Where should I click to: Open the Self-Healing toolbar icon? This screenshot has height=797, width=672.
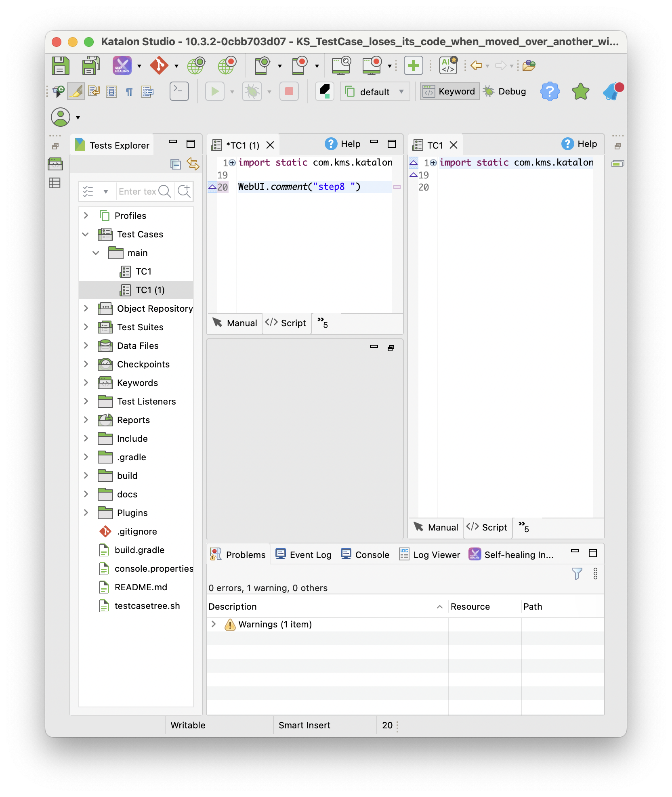122,65
